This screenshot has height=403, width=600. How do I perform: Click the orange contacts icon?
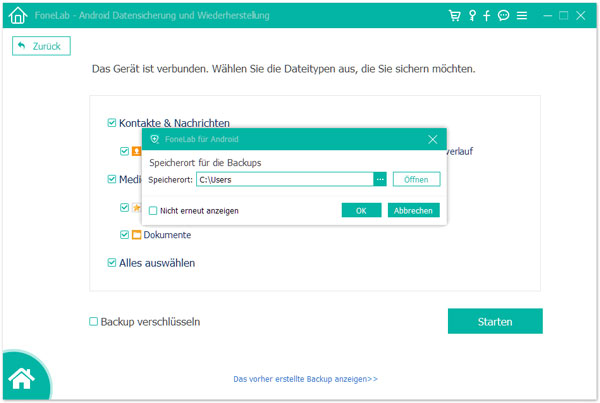[137, 151]
